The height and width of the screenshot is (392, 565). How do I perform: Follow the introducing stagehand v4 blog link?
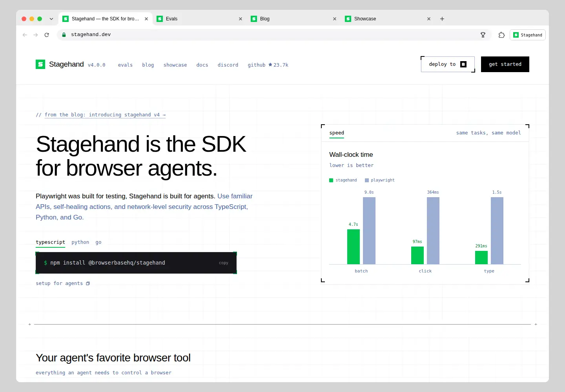(x=105, y=115)
